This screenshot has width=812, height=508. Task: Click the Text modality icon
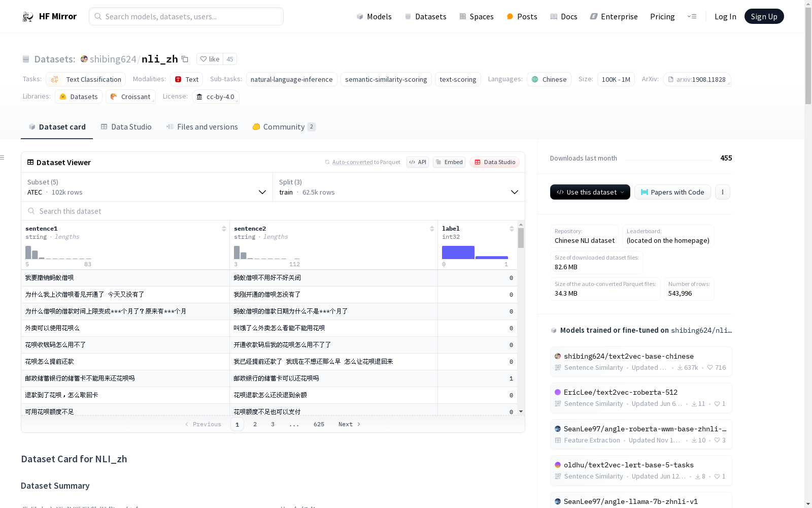[178, 79]
